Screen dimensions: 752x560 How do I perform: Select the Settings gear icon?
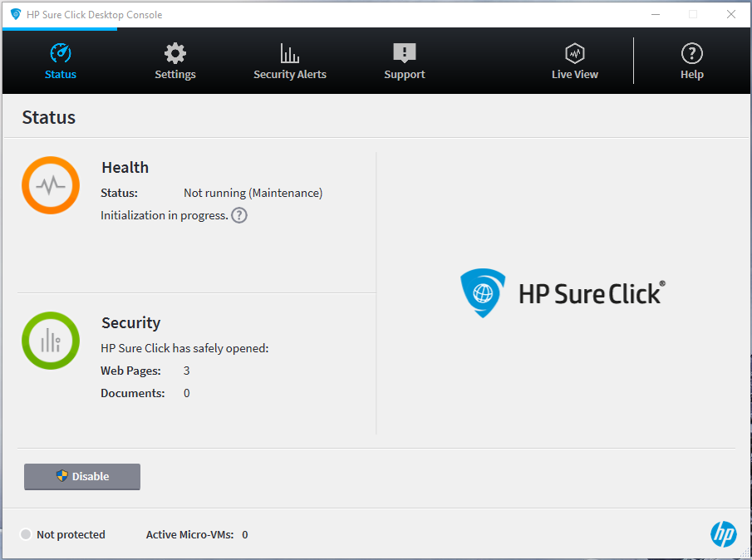click(174, 53)
